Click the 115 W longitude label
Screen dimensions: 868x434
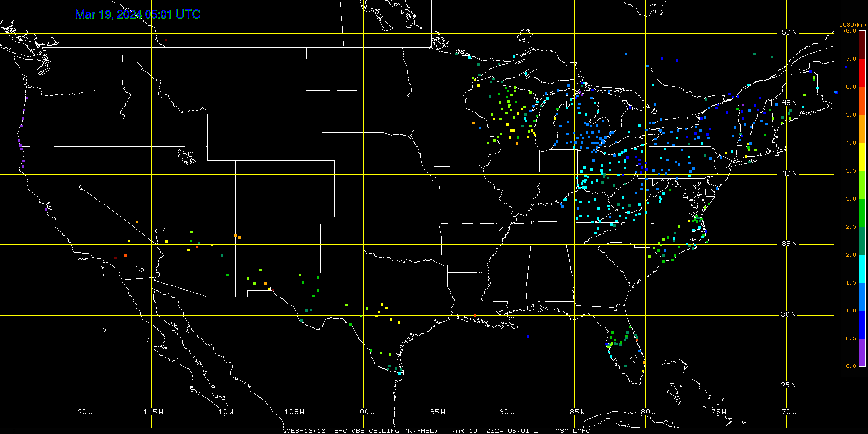pos(153,412)
